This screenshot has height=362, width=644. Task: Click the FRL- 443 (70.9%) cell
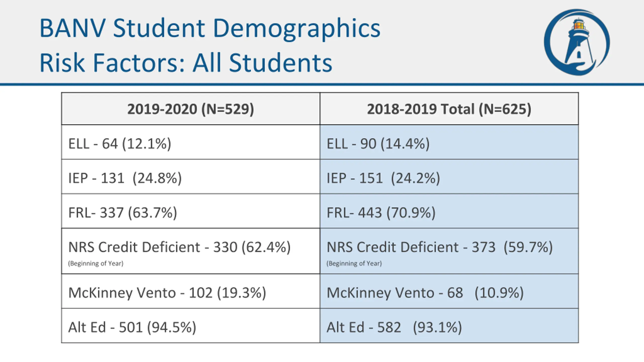click(381, 213)
